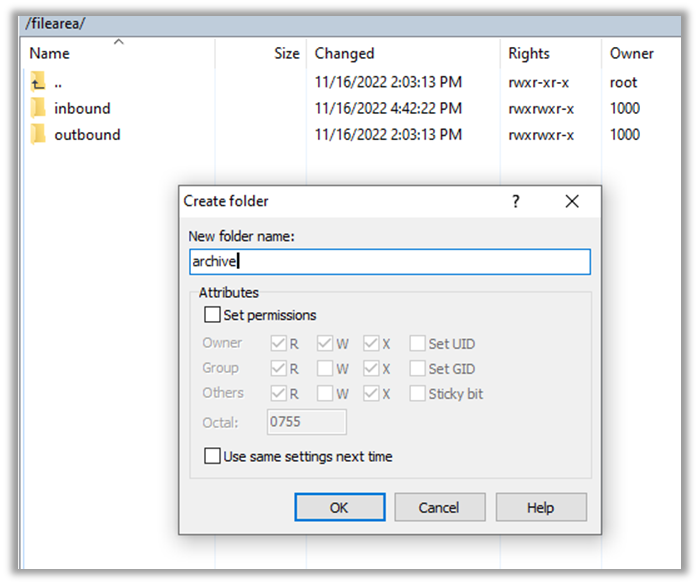Toggle the Group W permission checkbox
The height and width of the screenshot is (585, 699).
point(325,368)
